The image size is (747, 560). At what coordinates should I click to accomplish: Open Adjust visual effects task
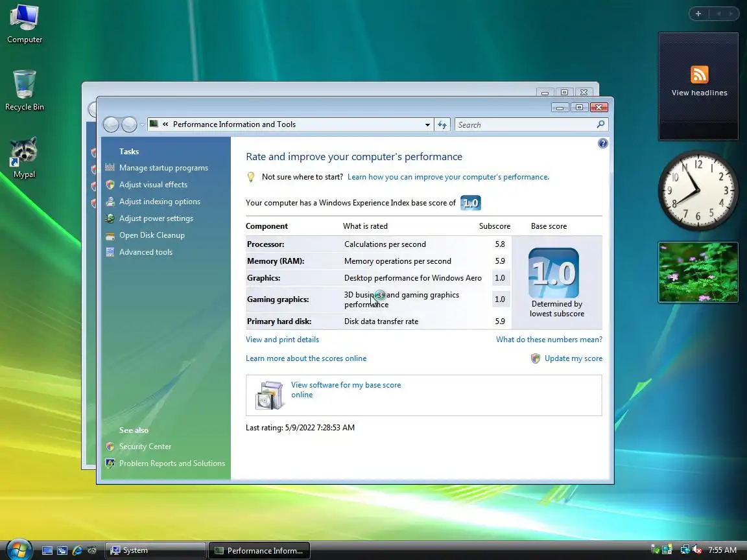(x=153, y=184)
